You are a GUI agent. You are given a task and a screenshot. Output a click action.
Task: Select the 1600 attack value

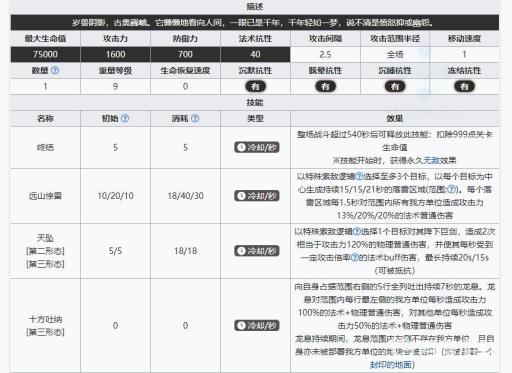tap(115, 54)
